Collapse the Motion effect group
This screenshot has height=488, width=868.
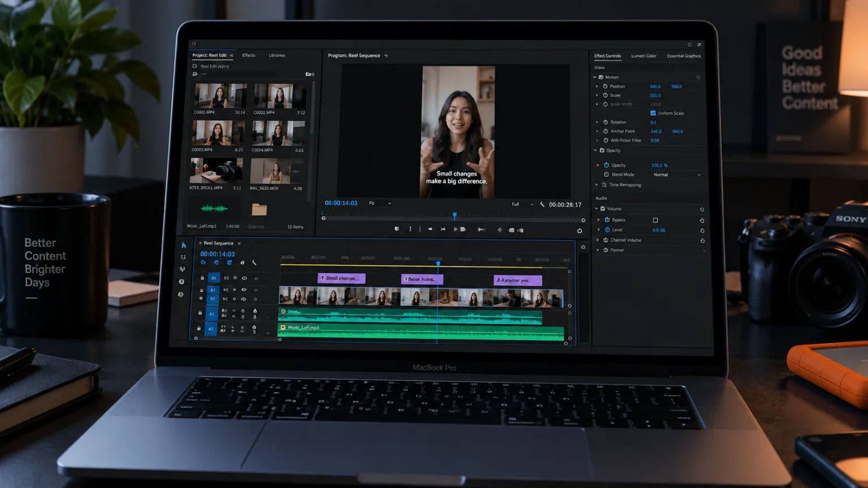594,77
